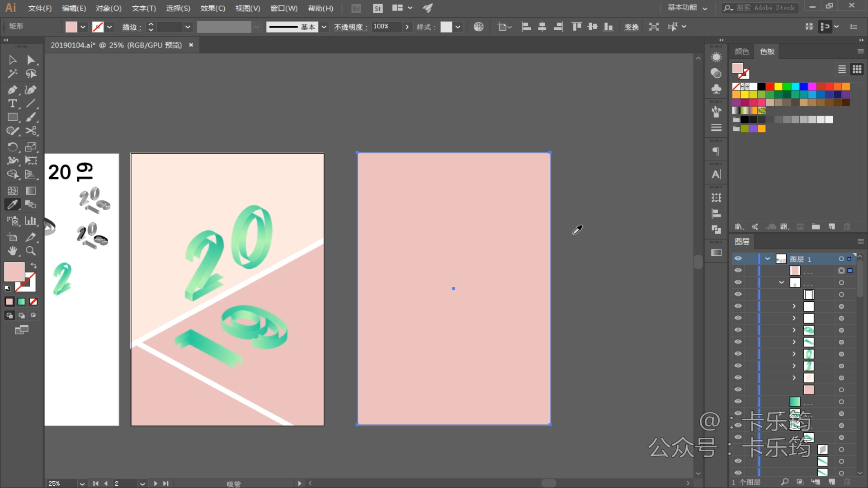Open the 对象(O) menu

click(x=108, y=8)
